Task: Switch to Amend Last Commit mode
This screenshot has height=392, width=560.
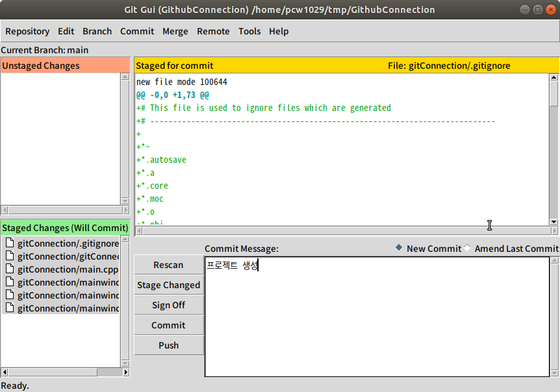Action: click(467, 248)
